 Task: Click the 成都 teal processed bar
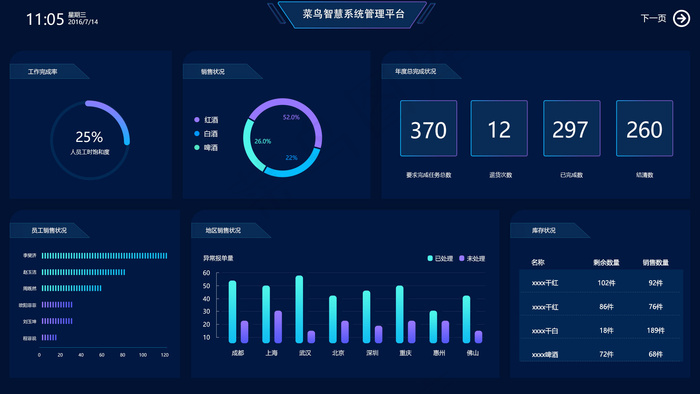click(x=232, y=312)
